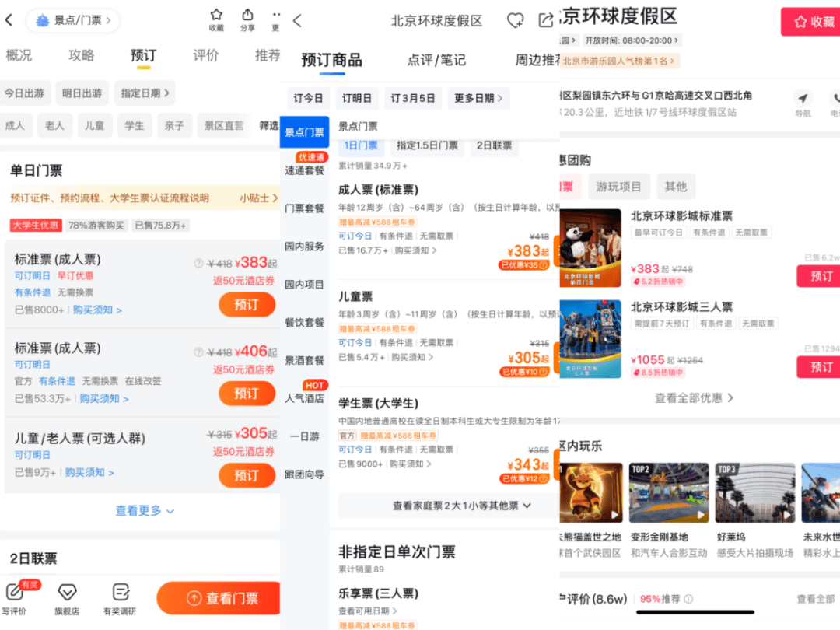Expand 查看更多 under single-day tickets
The height and width of the screenshot is (630, 840).
coord(145,510)
